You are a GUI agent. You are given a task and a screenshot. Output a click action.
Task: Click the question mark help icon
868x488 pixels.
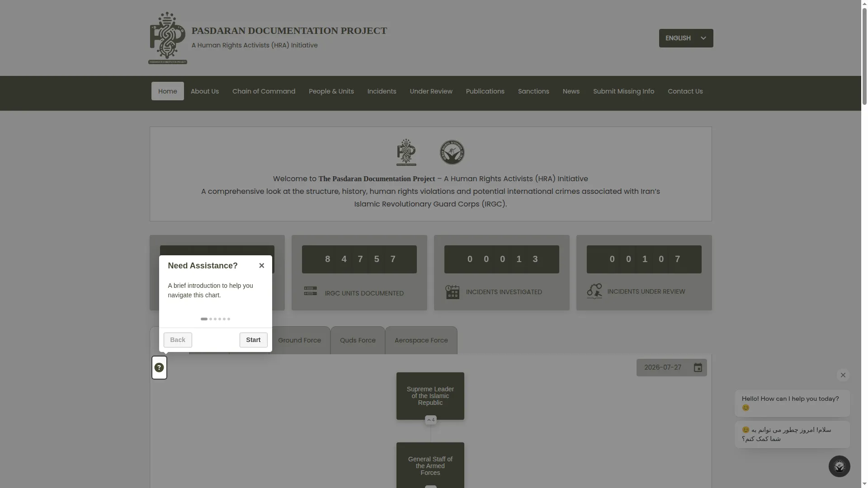click(159, 367)
